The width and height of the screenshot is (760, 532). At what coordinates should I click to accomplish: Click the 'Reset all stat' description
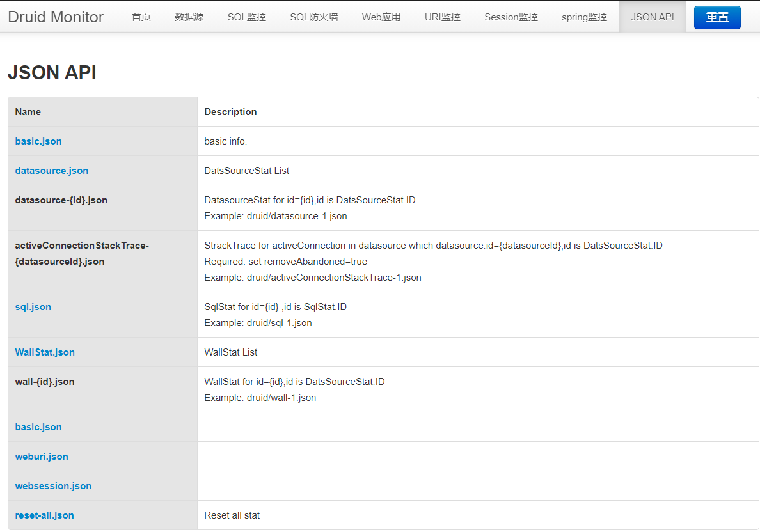click(x=232, y=515)
